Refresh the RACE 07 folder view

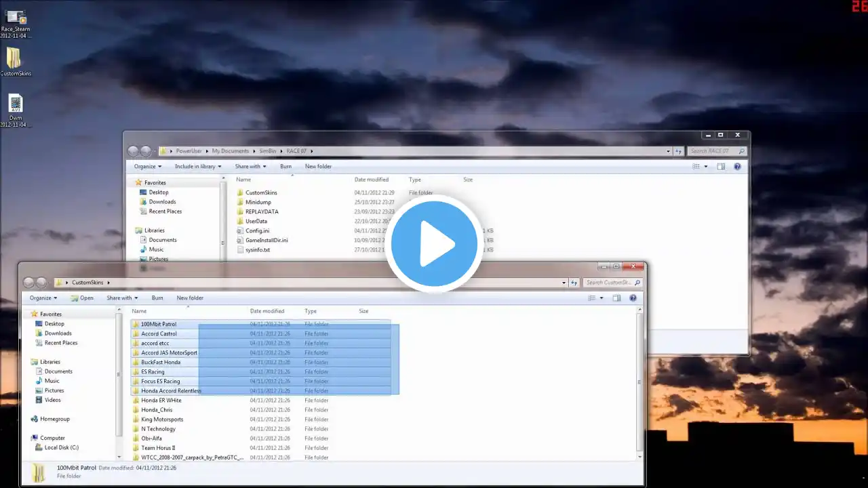679,151
